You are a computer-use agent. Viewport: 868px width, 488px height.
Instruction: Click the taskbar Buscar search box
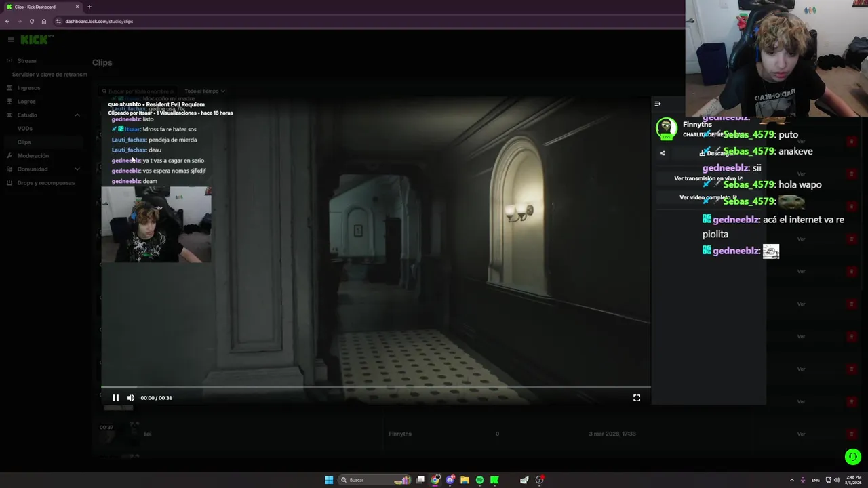375,480
